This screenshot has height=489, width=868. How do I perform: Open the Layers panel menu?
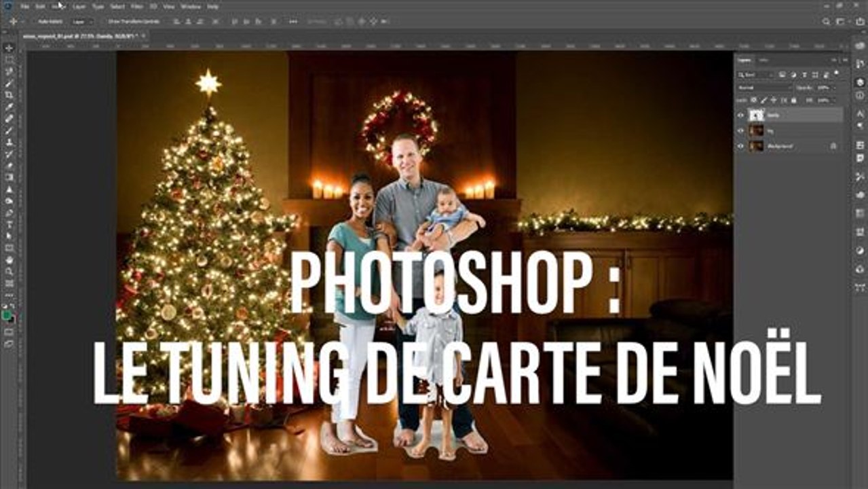pyautogui.click(x=846, y=60)
